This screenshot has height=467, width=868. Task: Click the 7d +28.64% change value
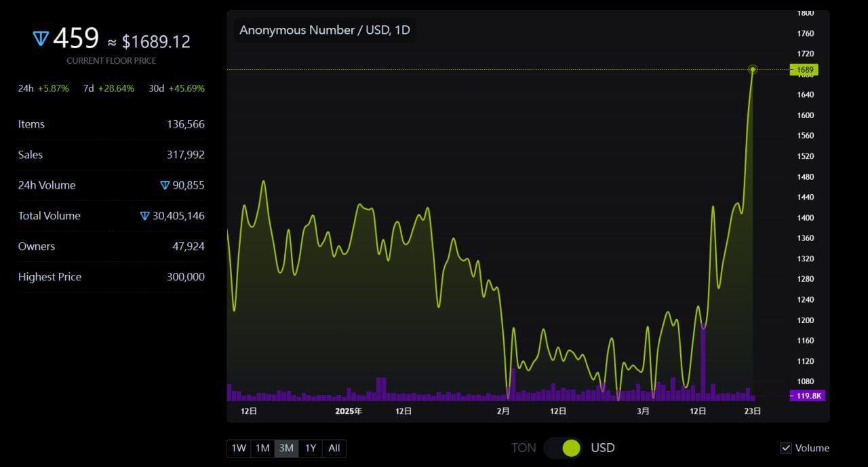117,88
